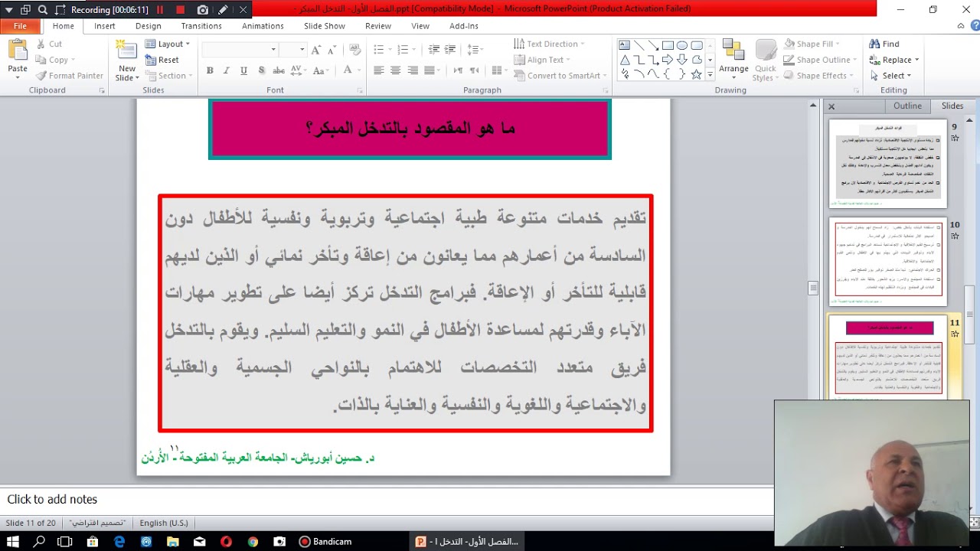The width and height of the screenshot is (980, 551).
Task: Open Character Spacing AV dropdown
Action: 299,70
